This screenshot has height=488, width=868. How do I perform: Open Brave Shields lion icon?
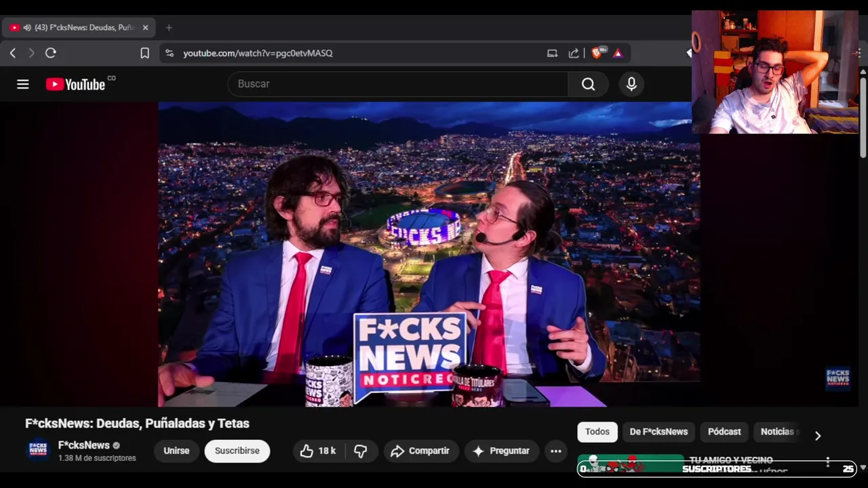tap(598, 53)
